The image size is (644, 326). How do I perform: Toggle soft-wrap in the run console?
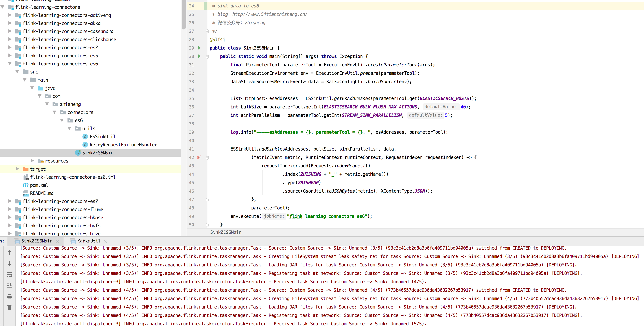click(x=10, y=275)
